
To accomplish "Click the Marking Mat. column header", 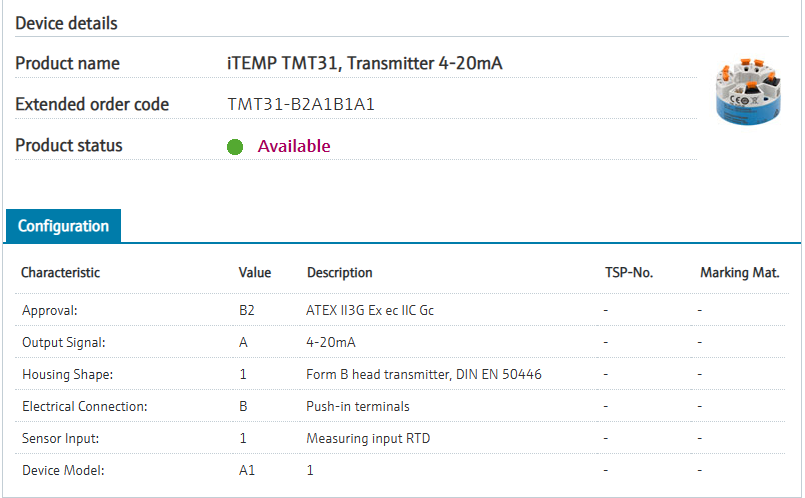I will 739,272.
